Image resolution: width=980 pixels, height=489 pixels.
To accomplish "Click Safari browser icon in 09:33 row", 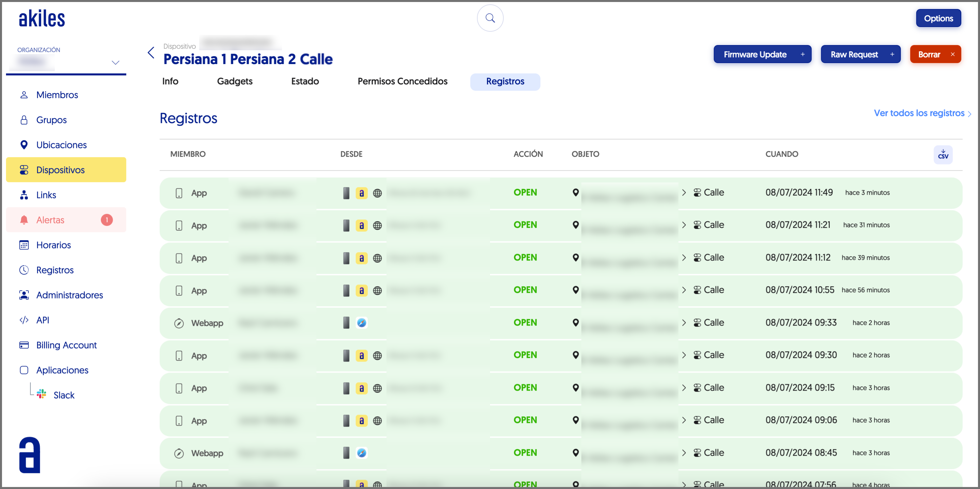I will pos(361,323).
